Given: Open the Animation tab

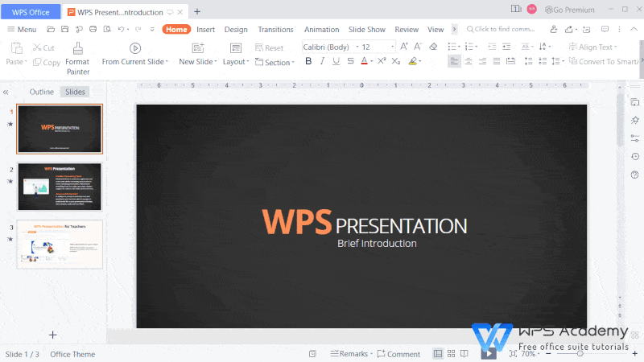Looking at the screenshot, I should click(321, 29).
